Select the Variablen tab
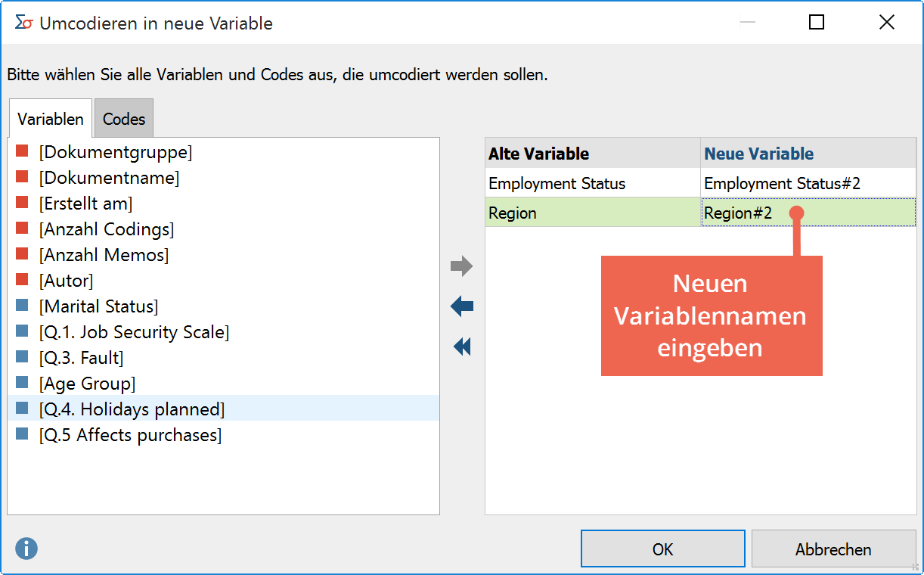 tap(51, 119)
